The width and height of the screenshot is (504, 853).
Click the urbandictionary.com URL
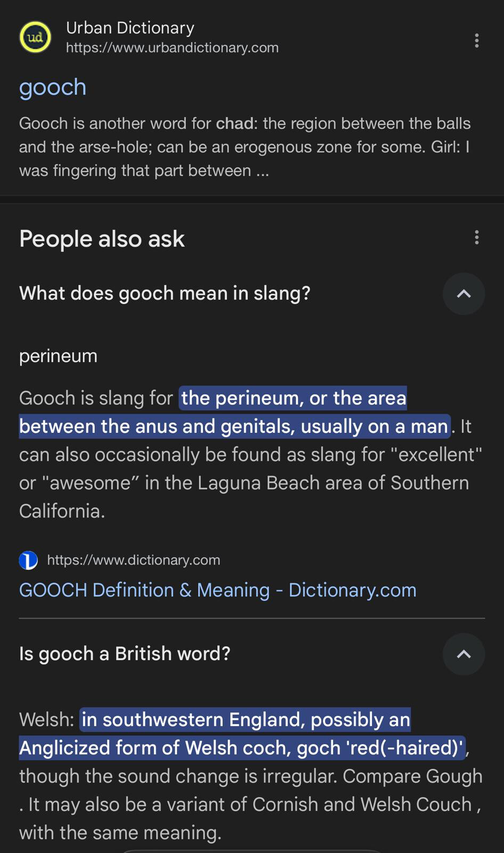click(172, 47)
